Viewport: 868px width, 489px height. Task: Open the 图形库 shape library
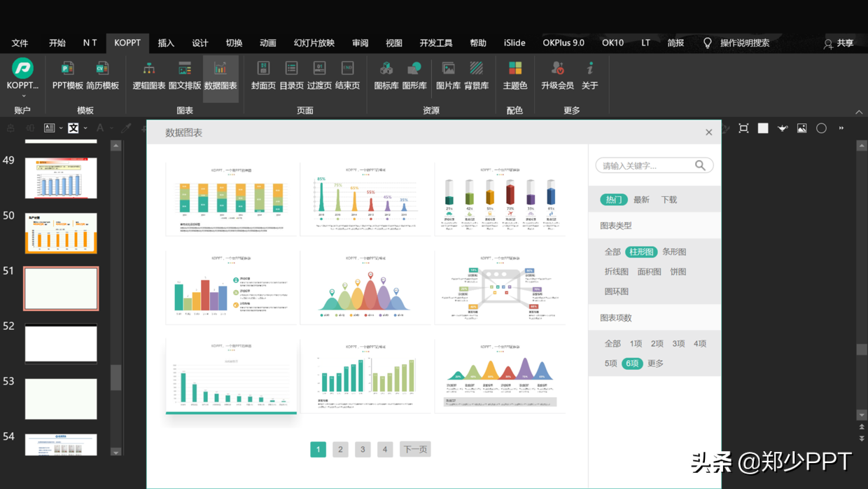coord(414,76)
